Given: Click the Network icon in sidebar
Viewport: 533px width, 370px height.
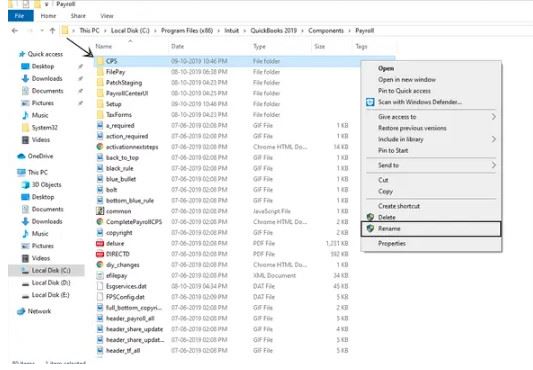Looking at the screenshot, I should click(x=21, y=311).
